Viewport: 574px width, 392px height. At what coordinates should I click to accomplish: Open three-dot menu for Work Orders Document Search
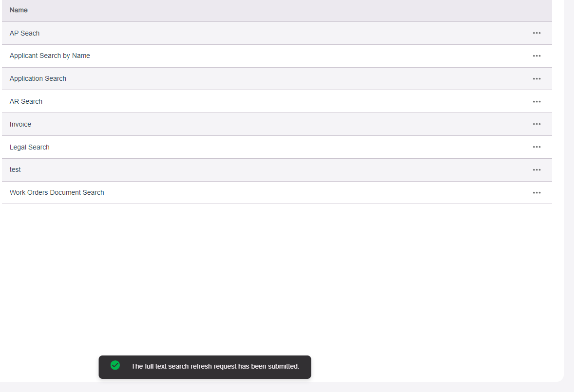coord(536,193)
